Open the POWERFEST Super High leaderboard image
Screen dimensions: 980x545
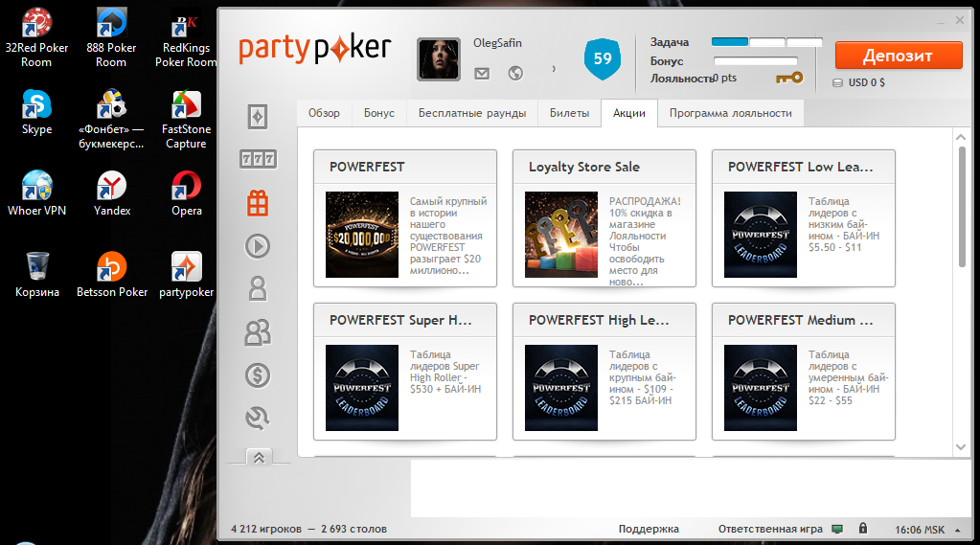click(362, 388)
